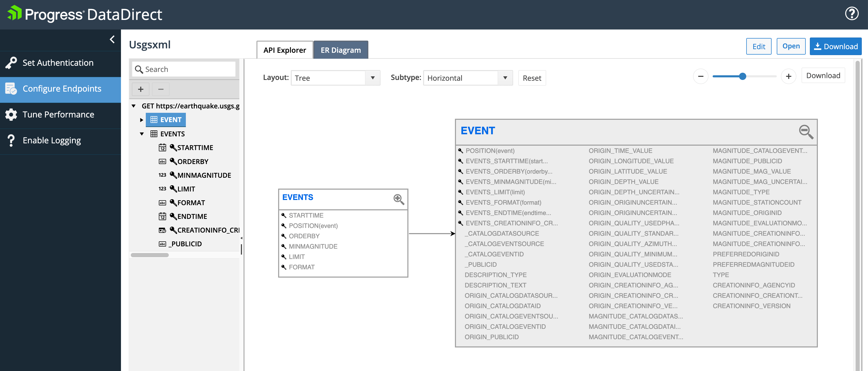The width and height of the screenshot is (868, 371).
Task: Click the zoom slider handle
Action: click(x=742, y=77)
